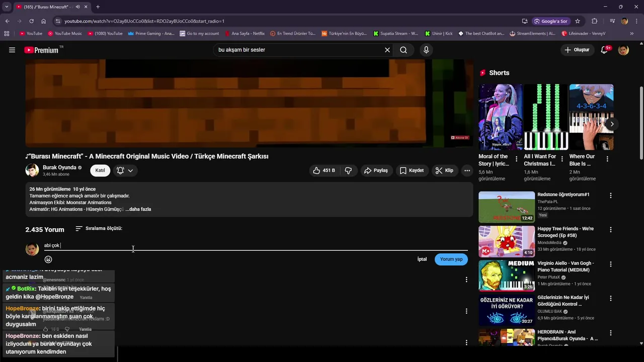Open the Moral of the Story short
Viewport: 644px width, 362px height.
point(500,117)
